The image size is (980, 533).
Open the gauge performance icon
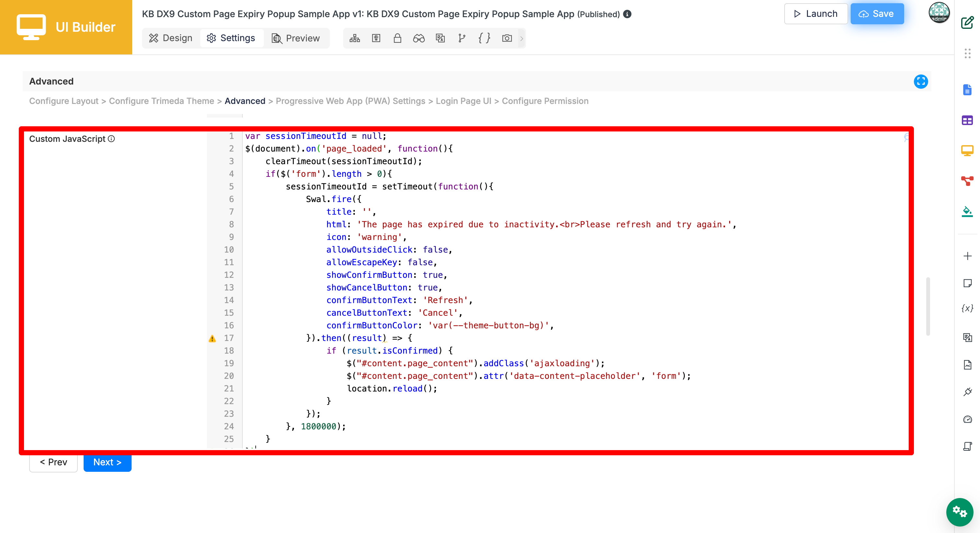(x=967, y=419)
